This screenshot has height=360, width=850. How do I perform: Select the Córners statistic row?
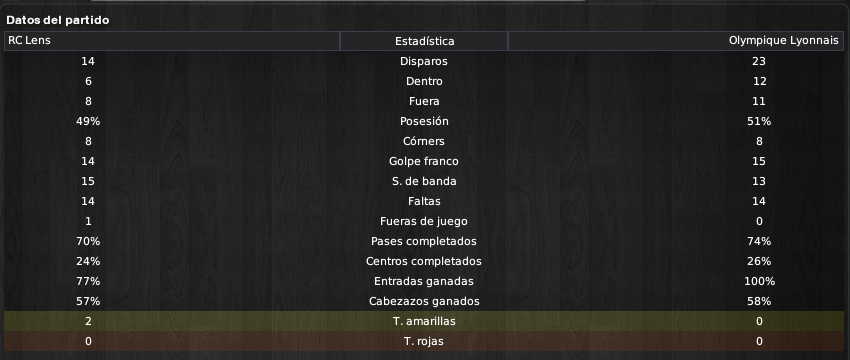(424, 142)
